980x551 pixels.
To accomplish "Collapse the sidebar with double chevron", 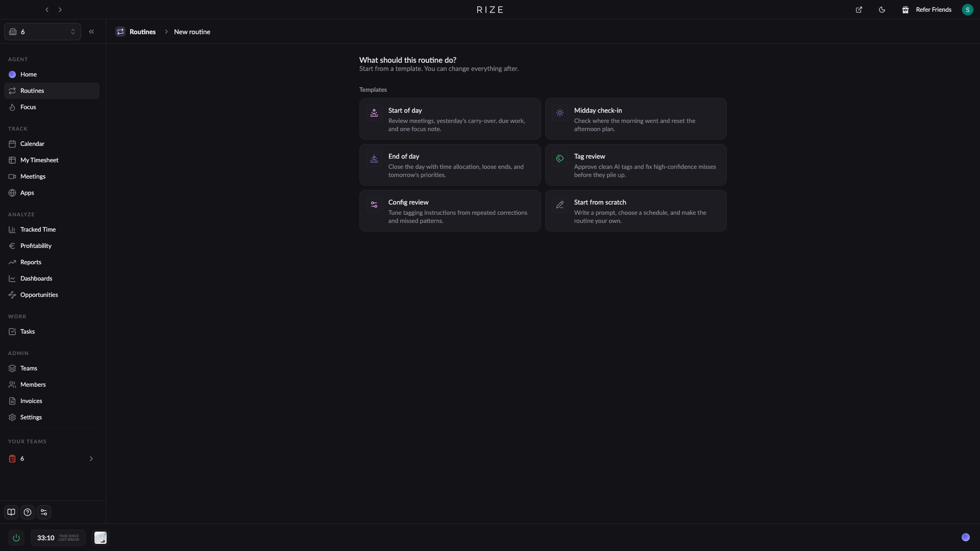I will [91, 32].
